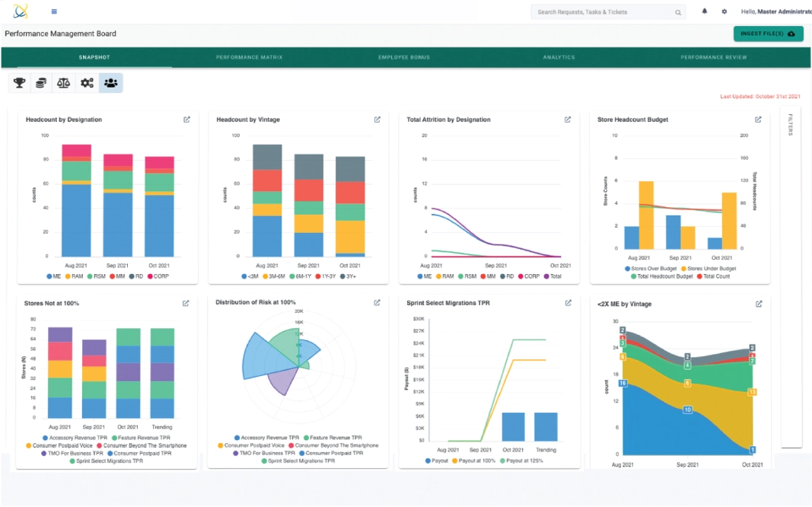Expand the collapsed Filters side panel
Viewport: 812px width, 507px height.
(790, 126)
